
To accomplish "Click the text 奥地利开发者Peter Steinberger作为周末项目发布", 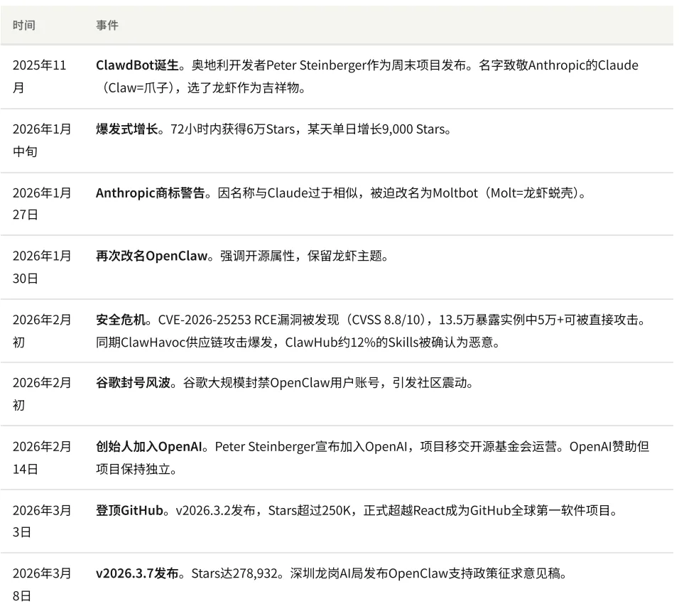I will (x=329, y=65).
